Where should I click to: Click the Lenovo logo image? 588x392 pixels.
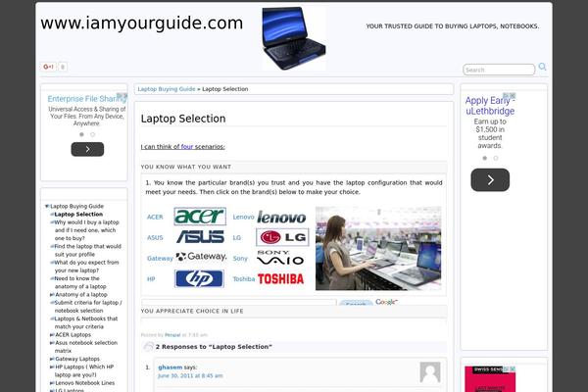pyautogui.click(x=281, y=218)
